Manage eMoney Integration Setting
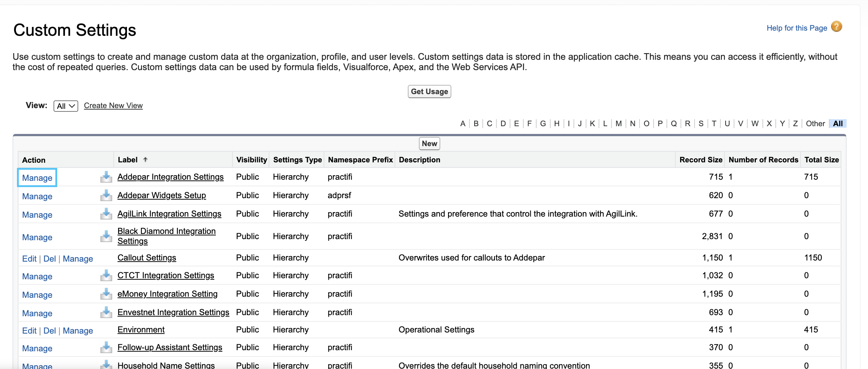 37,295
